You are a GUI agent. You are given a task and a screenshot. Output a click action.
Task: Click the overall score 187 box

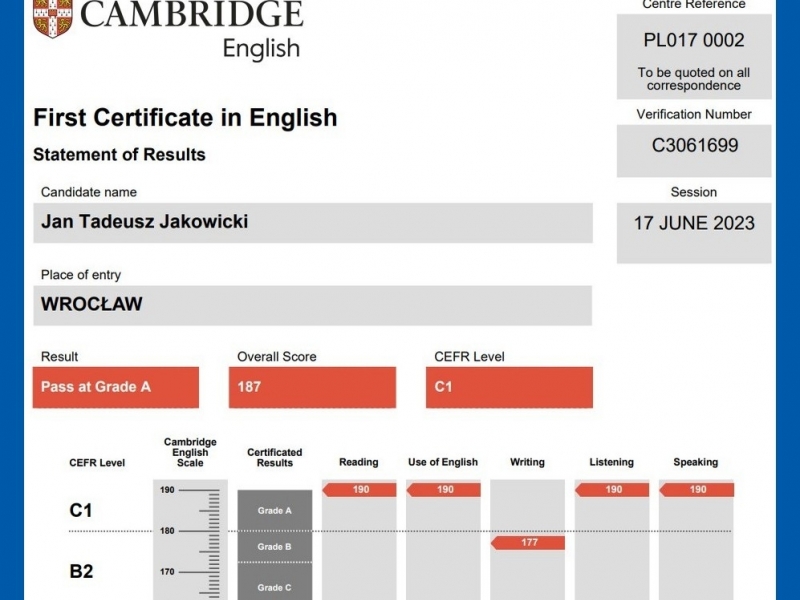coord(312,387)
